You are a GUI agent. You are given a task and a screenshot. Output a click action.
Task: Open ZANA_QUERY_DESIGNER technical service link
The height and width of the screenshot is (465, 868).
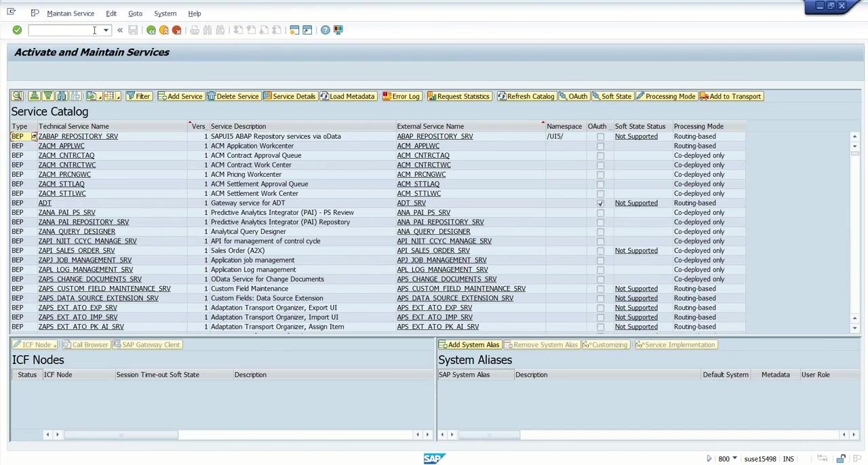tap(77, 231)
